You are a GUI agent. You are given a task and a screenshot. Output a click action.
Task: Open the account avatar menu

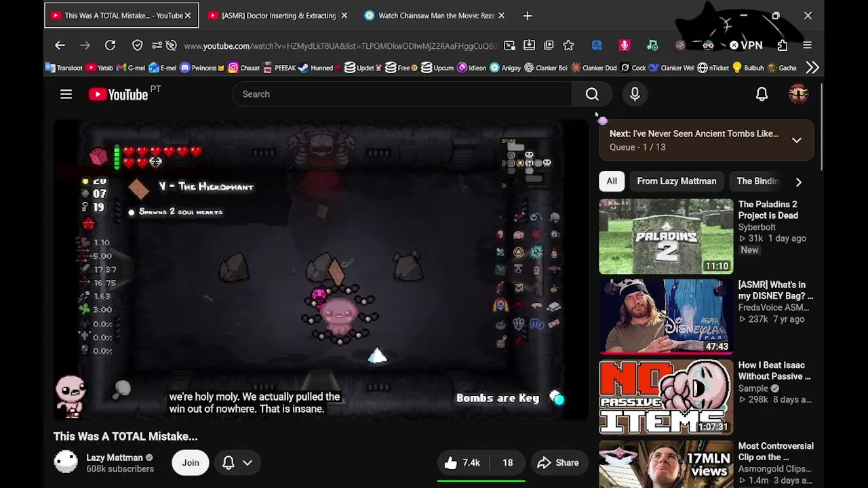click(798, 94)
